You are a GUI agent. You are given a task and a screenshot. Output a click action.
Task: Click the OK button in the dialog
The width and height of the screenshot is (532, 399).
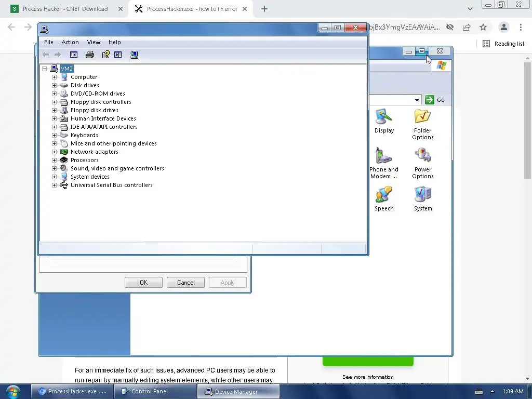pos(143,282)
